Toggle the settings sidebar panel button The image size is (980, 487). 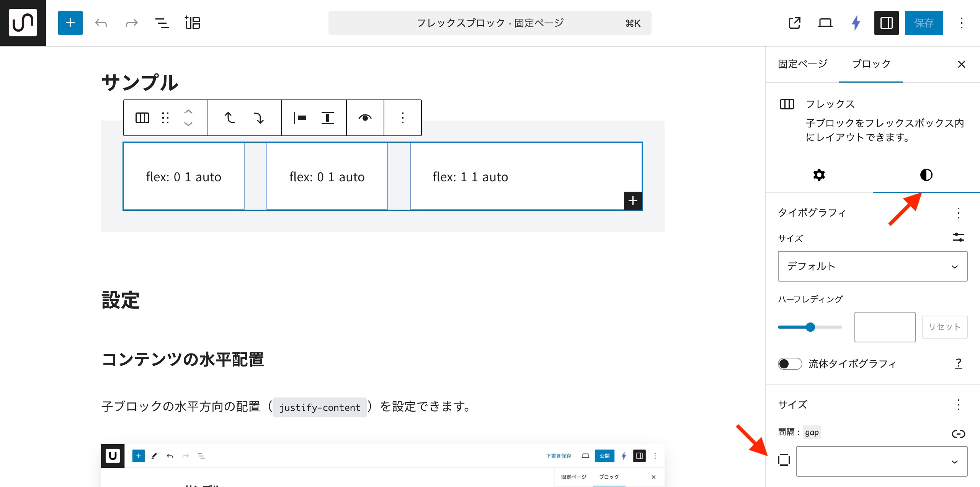point(886,23)
